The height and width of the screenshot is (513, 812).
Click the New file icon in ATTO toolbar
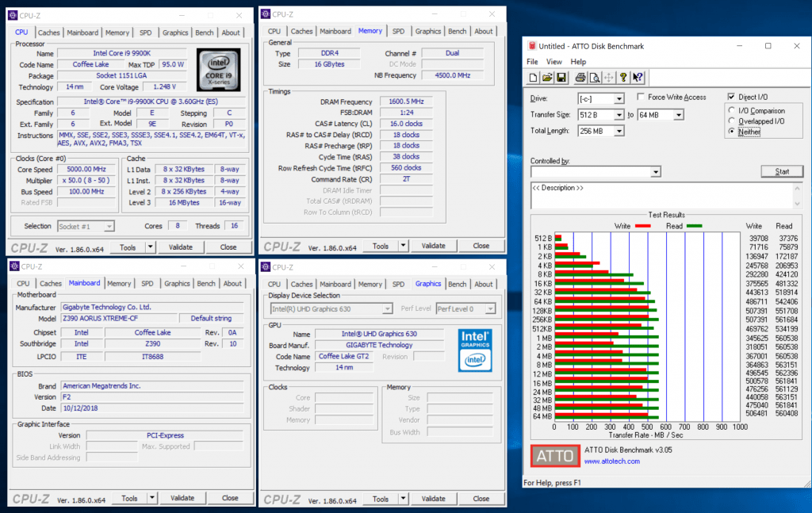(x=533, y=78)
